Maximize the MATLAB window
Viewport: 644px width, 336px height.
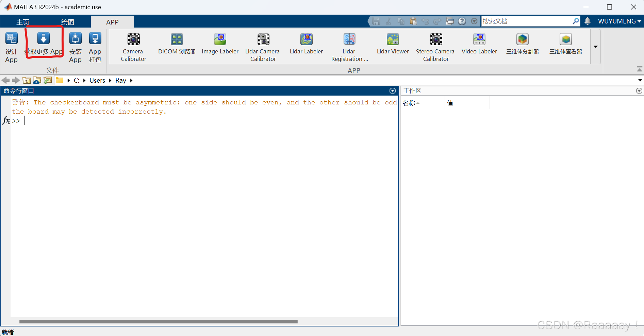(610, 7)
